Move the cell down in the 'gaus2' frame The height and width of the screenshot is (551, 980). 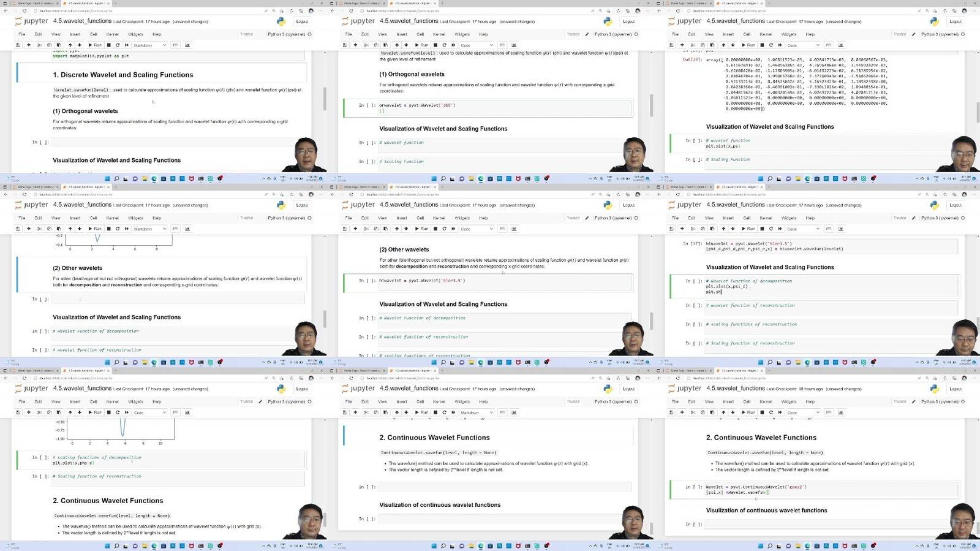pyautogui.click(x=733, y=412)
